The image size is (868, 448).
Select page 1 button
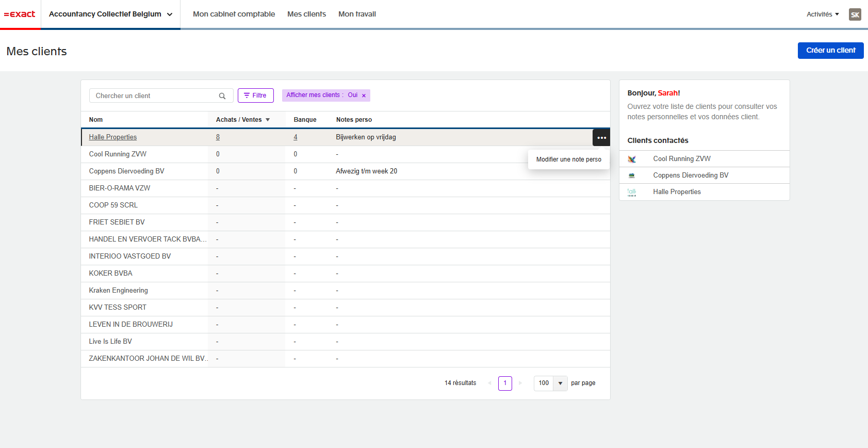point(505,383)
